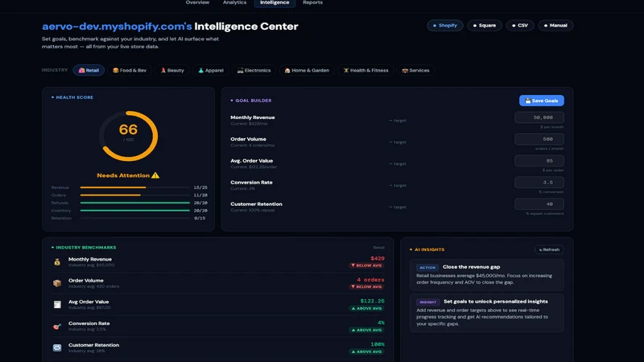Image resolution: width=644 pixels, height=362 pixels.
Task: Choose the Beauty industry chip
Action: (x=172, y=70)
